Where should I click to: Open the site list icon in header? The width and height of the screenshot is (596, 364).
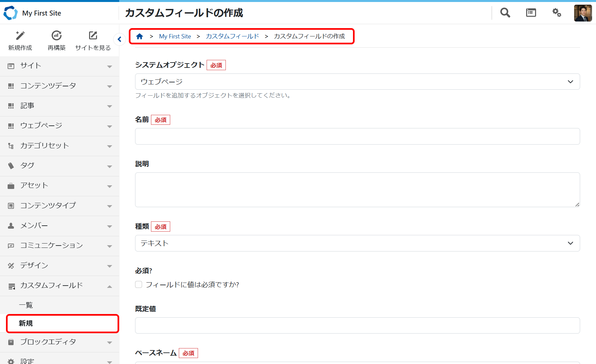[531, 13]
